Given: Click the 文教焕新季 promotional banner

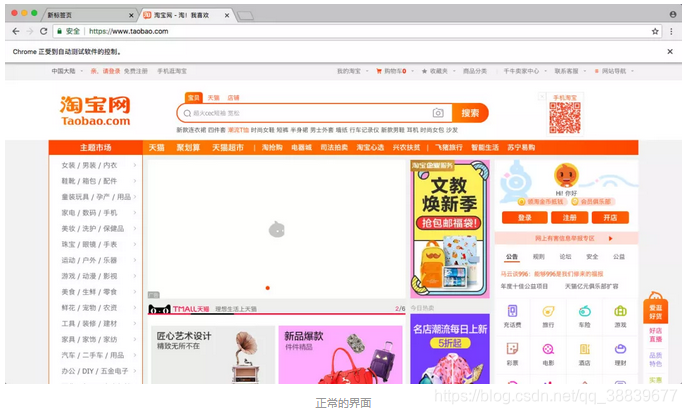Looking at the screenshot, I should (x=450, y=229).
